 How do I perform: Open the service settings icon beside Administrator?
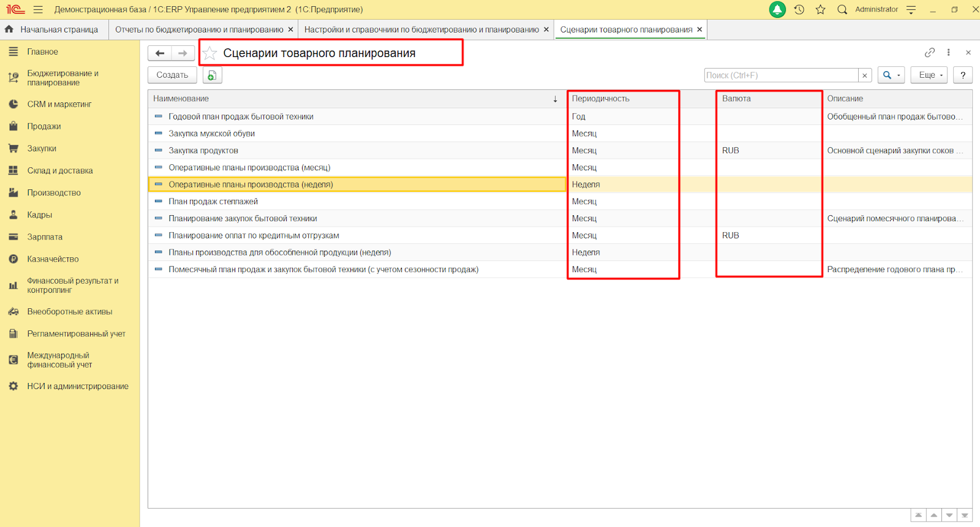tap(911, 10)
